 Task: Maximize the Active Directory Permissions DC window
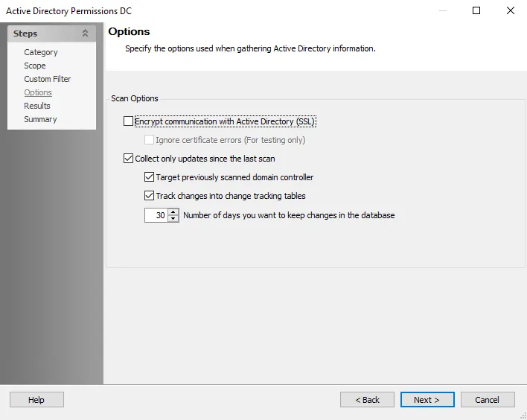[x=476, y=10]
